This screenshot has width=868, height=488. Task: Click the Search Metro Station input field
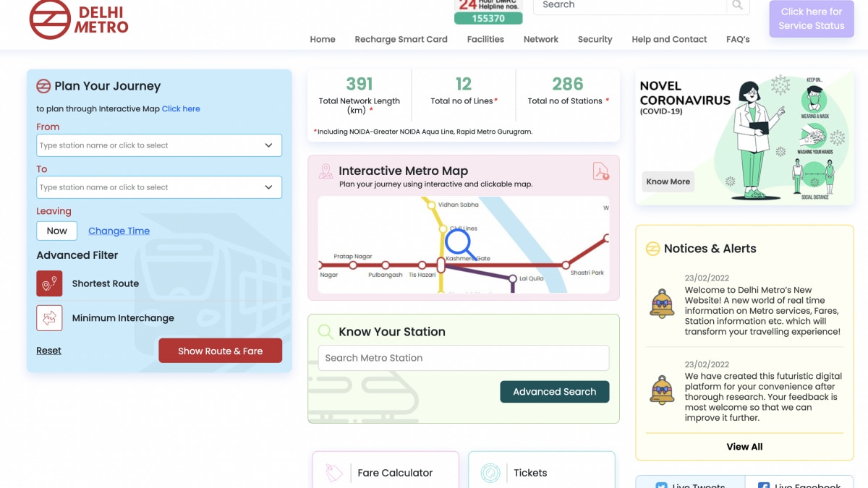(463, 357)
